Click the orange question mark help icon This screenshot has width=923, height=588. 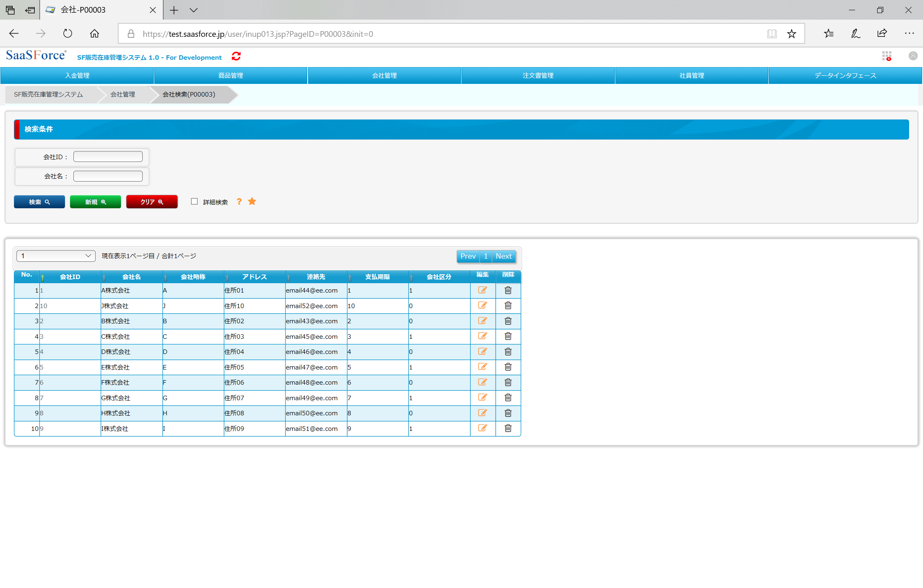pyautogui.click(x=239, y=202)
